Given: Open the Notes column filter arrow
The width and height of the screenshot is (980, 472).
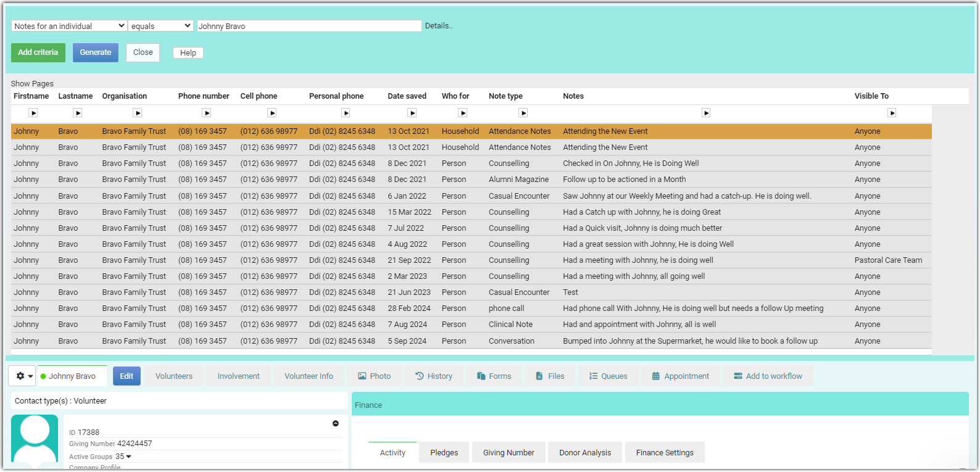Looking at the screenshot, I should [x=706, y=113].
